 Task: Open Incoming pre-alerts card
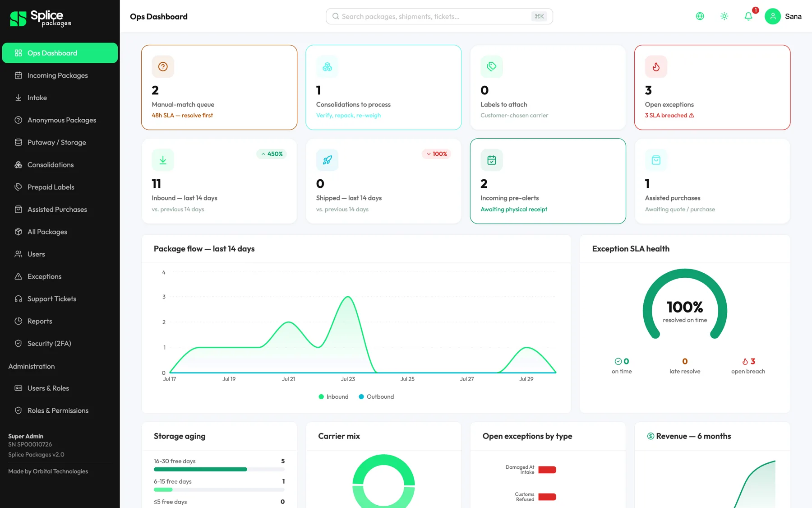548,181
